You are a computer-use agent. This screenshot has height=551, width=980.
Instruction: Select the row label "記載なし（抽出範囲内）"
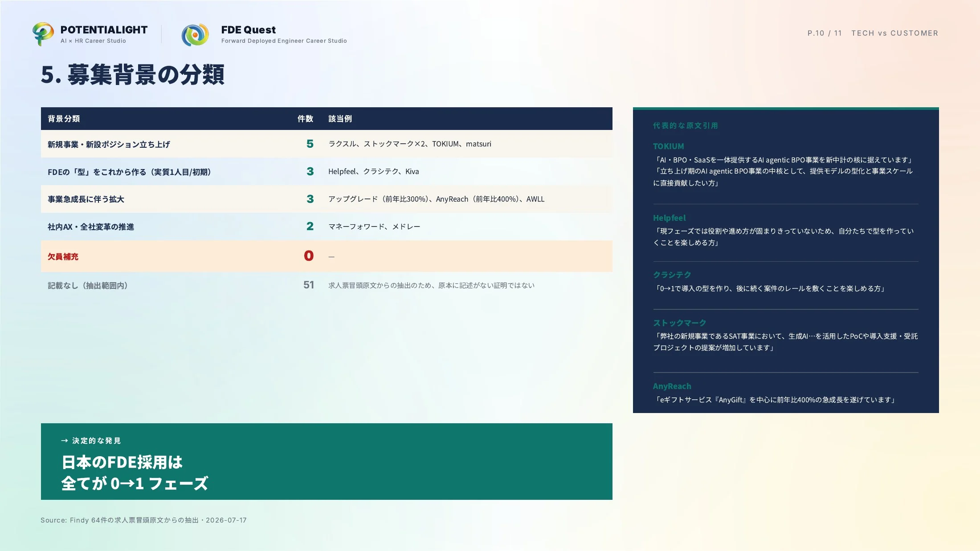pos(88,286)
